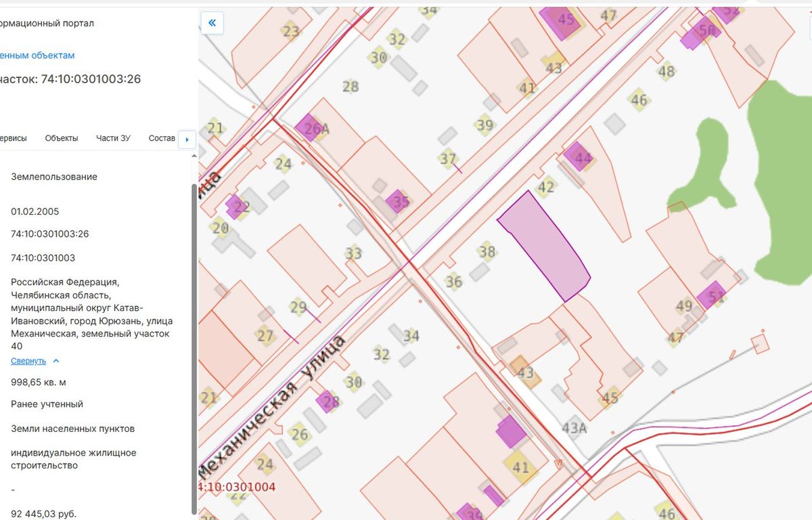
Task: Click cadastral number 74:10:0301003:26 in details
Action: 50,234
